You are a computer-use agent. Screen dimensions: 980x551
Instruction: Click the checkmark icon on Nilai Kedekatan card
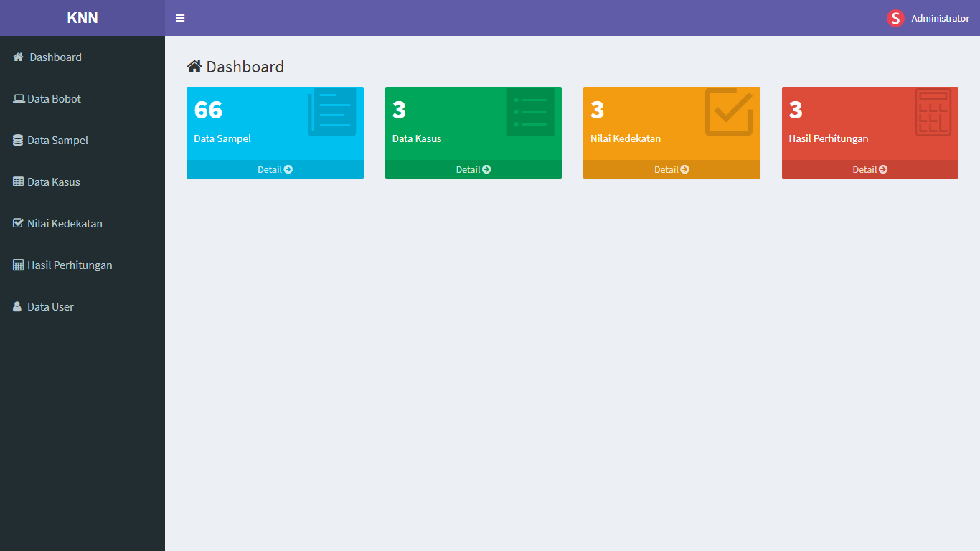point(729,112)
